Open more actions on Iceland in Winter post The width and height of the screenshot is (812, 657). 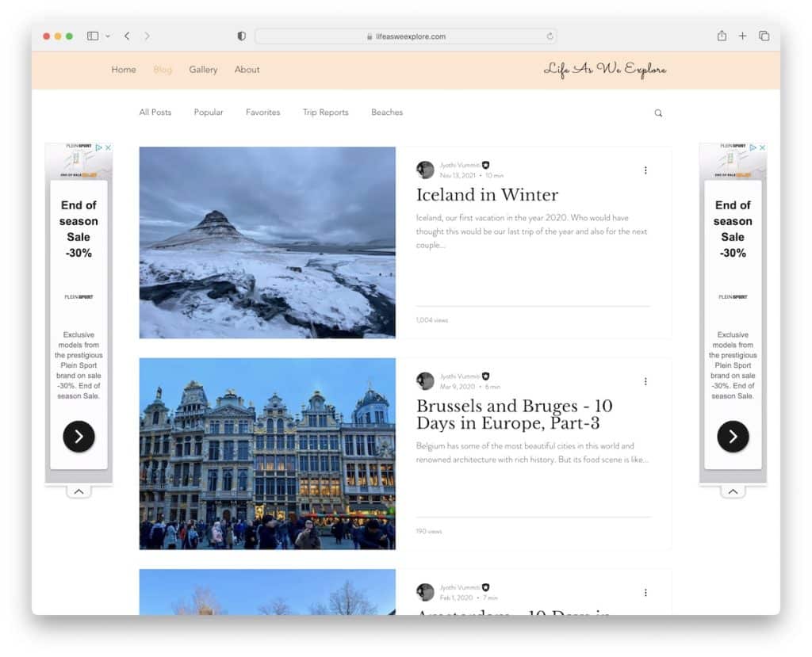tap(645, 170)
